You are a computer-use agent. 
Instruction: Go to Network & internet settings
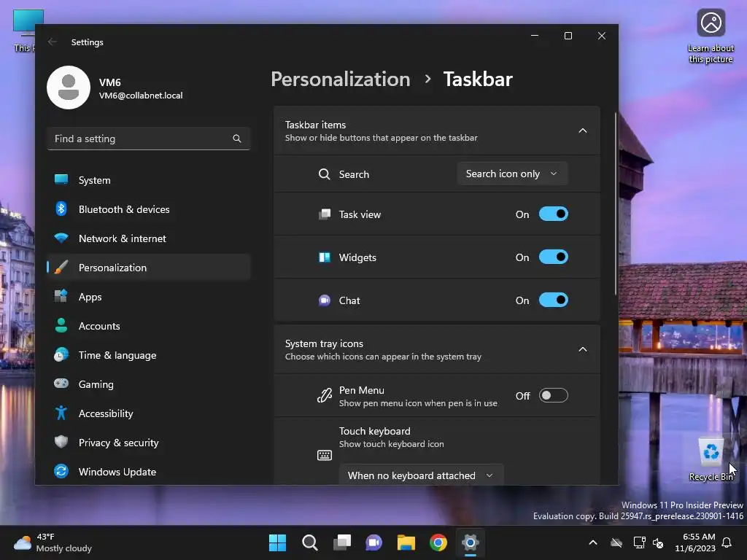[149, 238]
